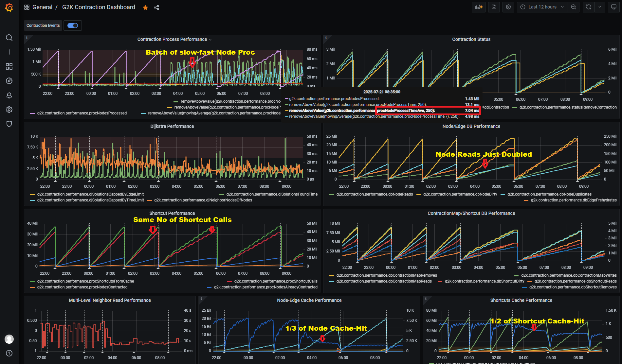The height and width of the screenshot is (364, 622).
Task: Open Alerting bell in the sidebar
Action: [x=9, y=95]
